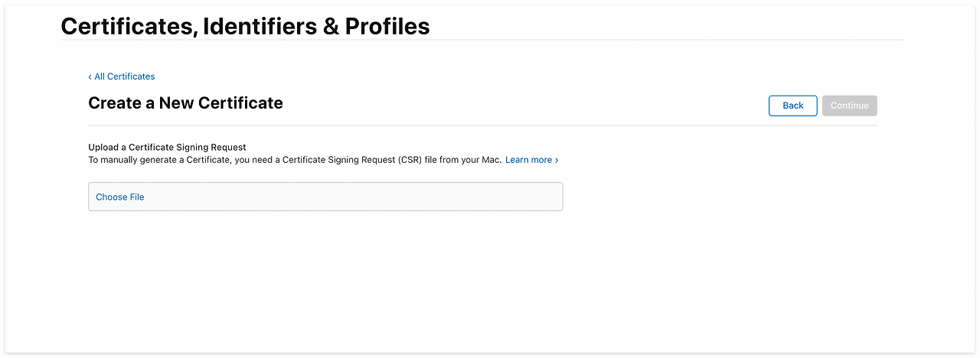The height and width of the screenshot is (358, 980).
Task: Click the greyed-out Continue button
Action: point(849,106)
